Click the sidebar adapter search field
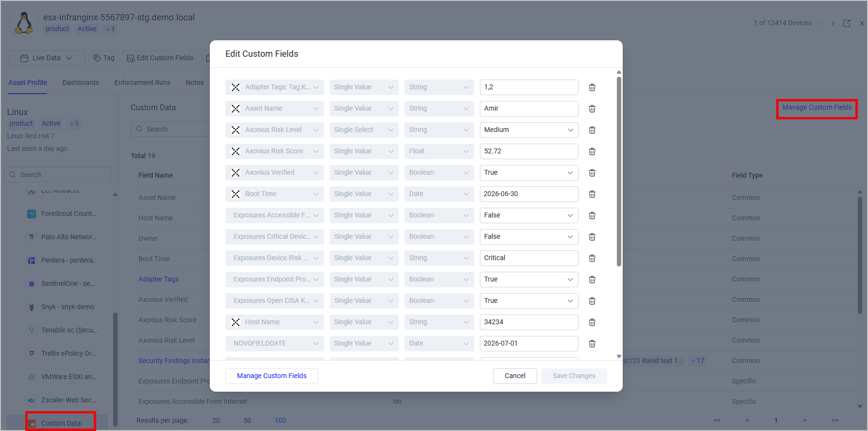Image resolution: width=868 pixels, height=431 pixels. (58, 175)
